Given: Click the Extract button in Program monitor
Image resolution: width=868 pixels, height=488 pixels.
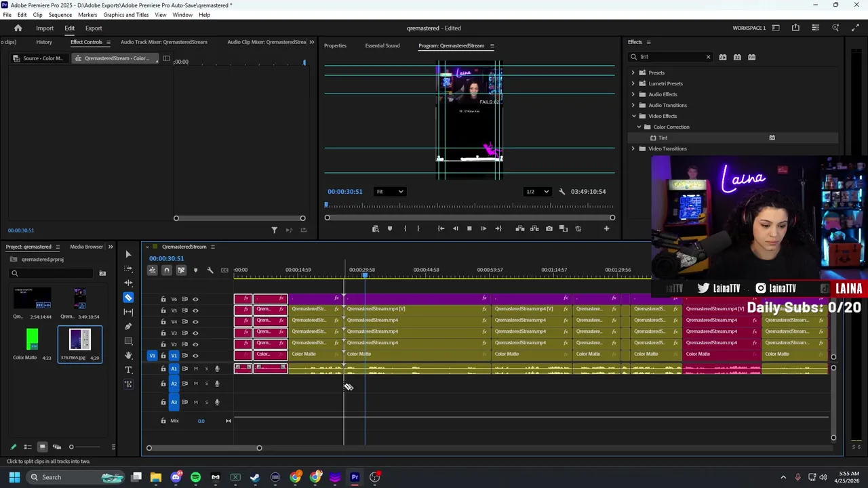Looking at the screenshot, I should [534, 228].
